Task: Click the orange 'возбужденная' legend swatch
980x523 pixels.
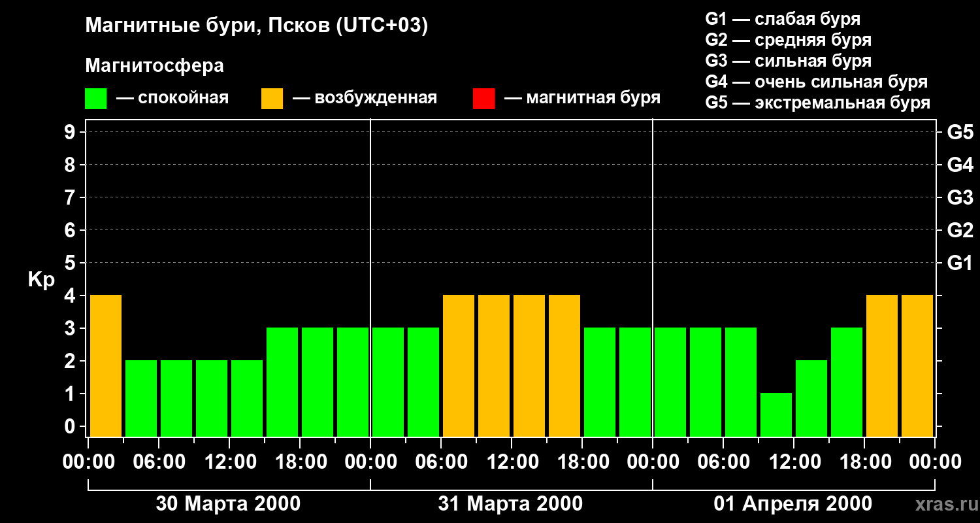Action: tap(272, 99)
